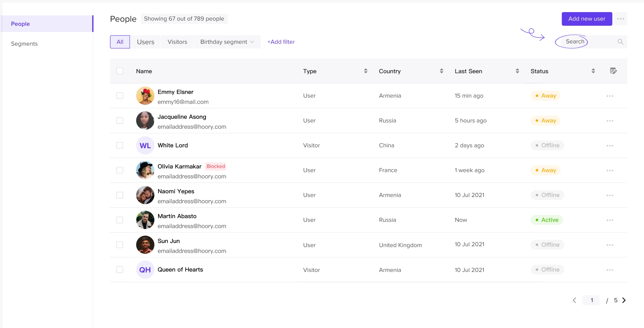
Task: Go to next page with right arrow
Action: pos(624,300)
